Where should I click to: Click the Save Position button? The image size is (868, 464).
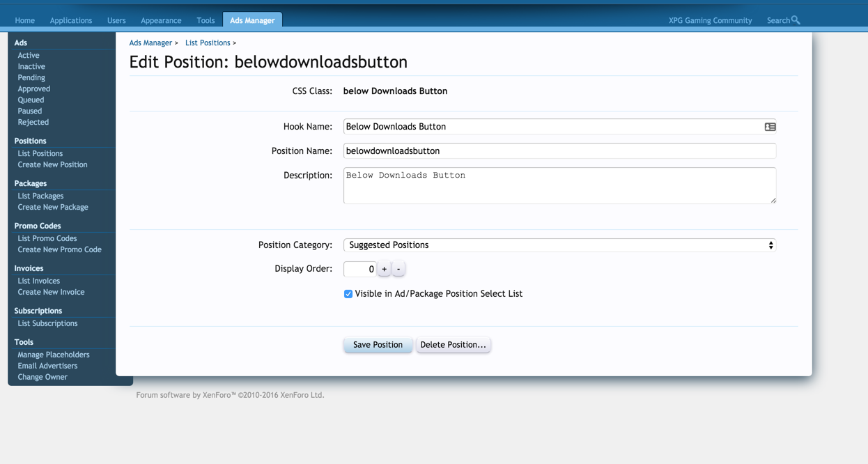coord(378,345)
